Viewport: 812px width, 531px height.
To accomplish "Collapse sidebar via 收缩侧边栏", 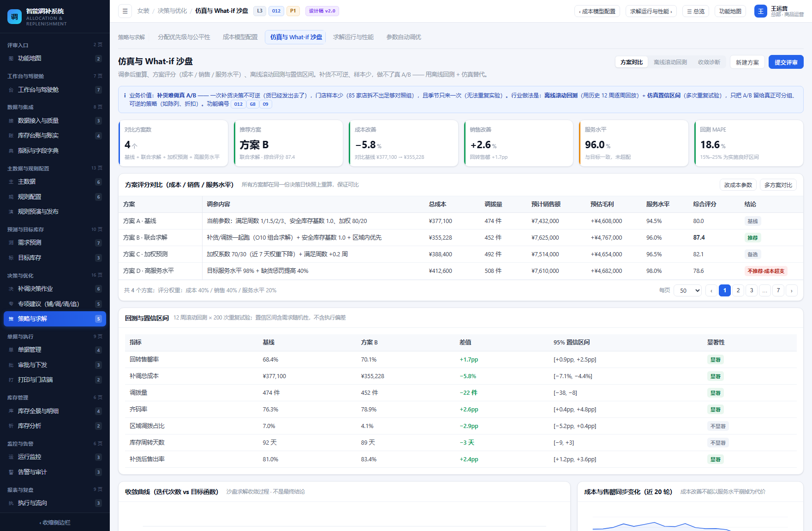I will (55, 523).
